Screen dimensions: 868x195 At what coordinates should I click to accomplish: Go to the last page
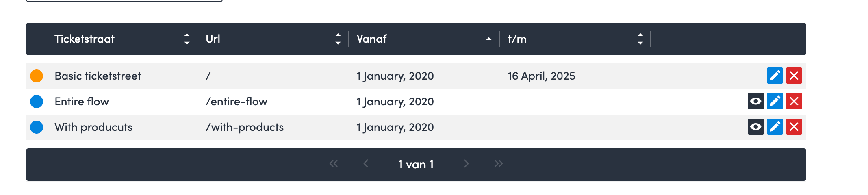[499, 164]
